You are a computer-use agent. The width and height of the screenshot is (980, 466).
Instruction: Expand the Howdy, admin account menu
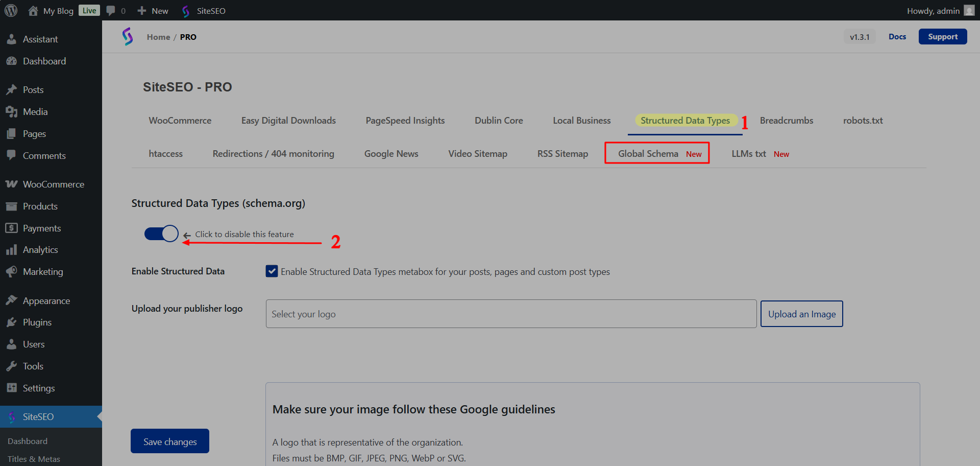point(933,11)
